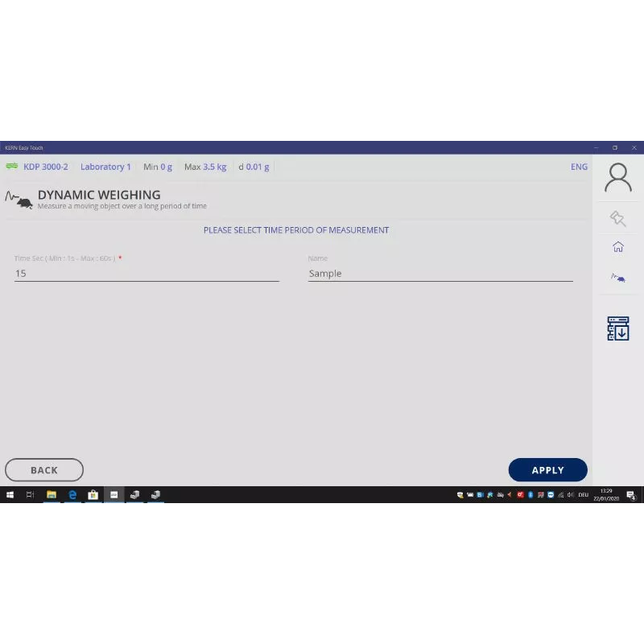Viewport: 644px width, 644px height.
Task: Go to home via house icon
Action: (617, 247)
